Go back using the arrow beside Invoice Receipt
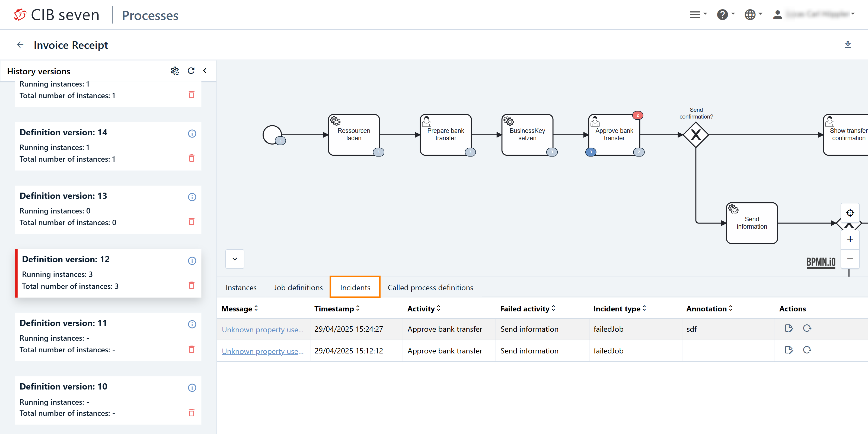This screenshot has width=868, height=434. 20,45
